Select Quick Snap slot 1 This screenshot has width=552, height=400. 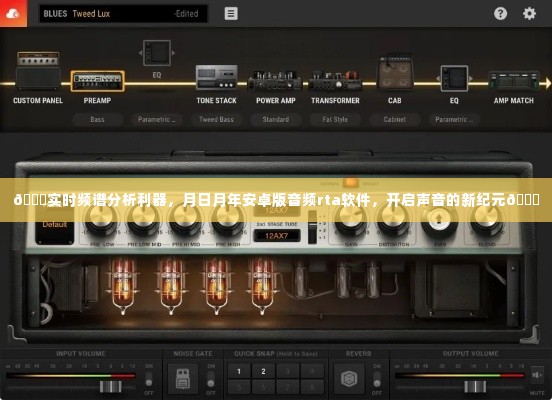(239, 371)
